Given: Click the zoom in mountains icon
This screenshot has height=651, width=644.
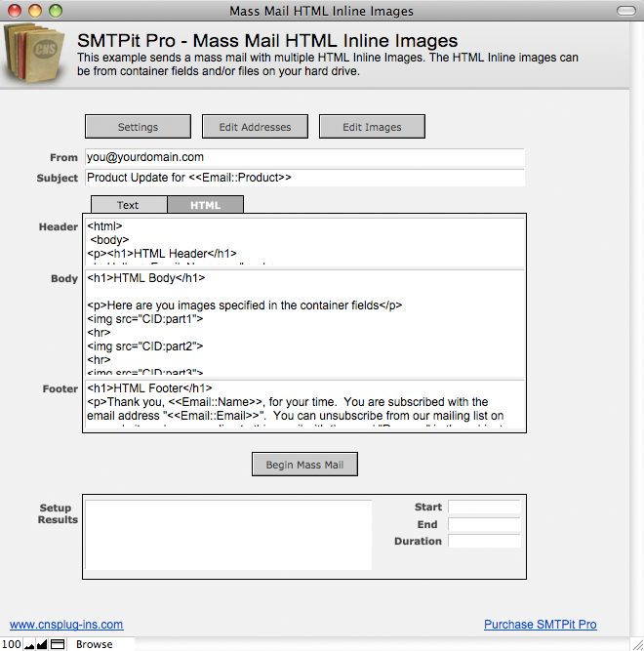Looking at the screenshot, I should (x=42, y=644).
